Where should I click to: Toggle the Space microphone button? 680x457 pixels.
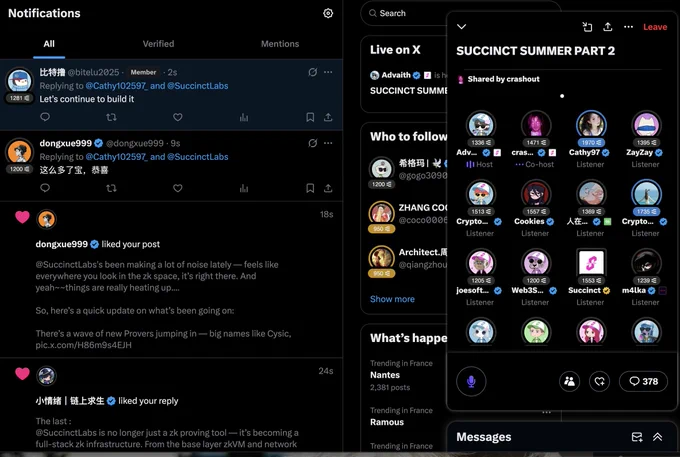471,381
